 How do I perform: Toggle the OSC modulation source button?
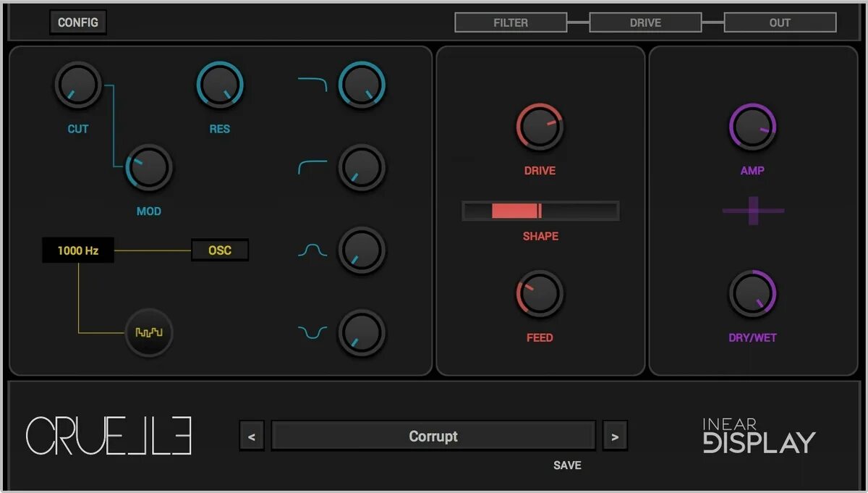(x=220, y=250)
